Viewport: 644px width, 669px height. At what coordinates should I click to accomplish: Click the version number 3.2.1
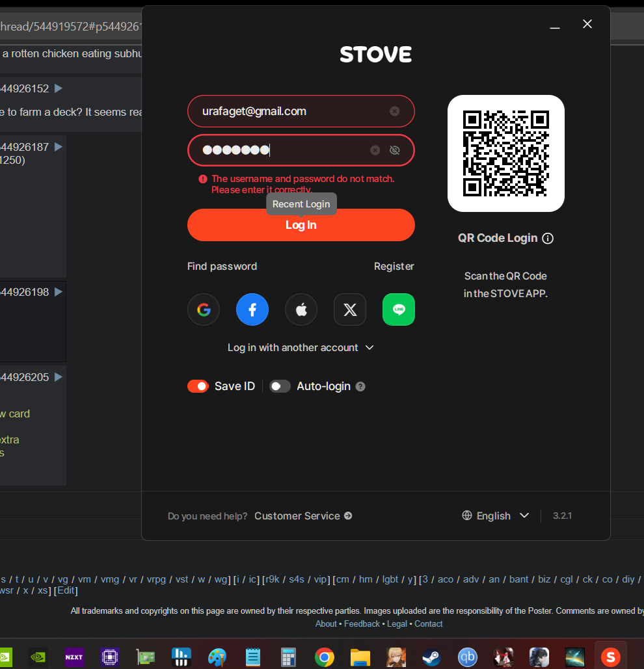pos(562,516)
